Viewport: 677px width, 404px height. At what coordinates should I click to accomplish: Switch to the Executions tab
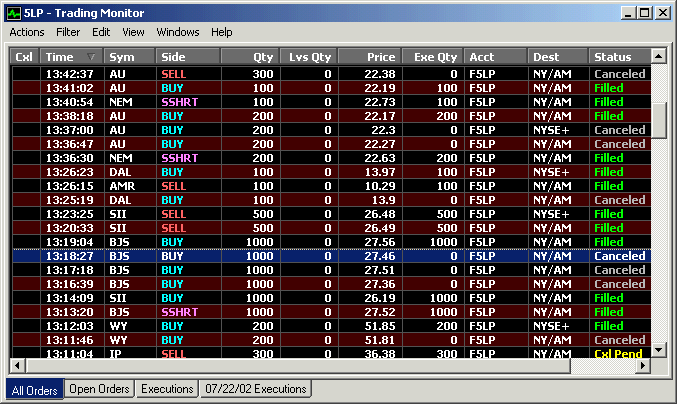[167, 388]
